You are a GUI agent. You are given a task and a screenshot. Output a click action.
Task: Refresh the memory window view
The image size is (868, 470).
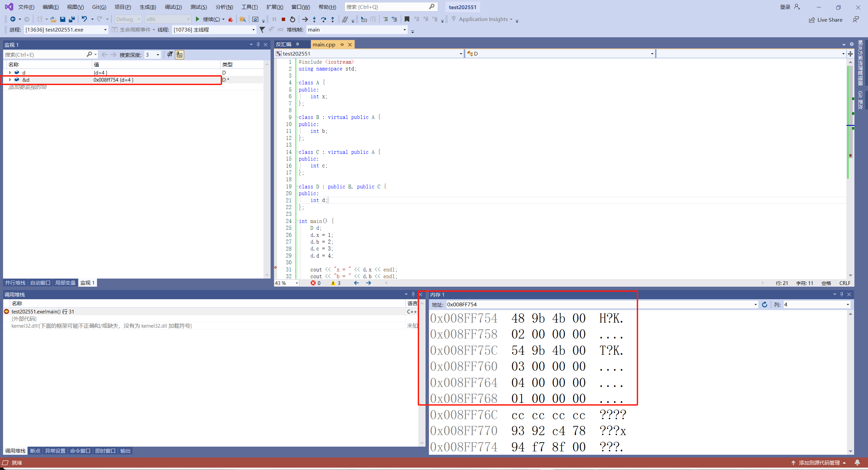click(x=765, y=304)
